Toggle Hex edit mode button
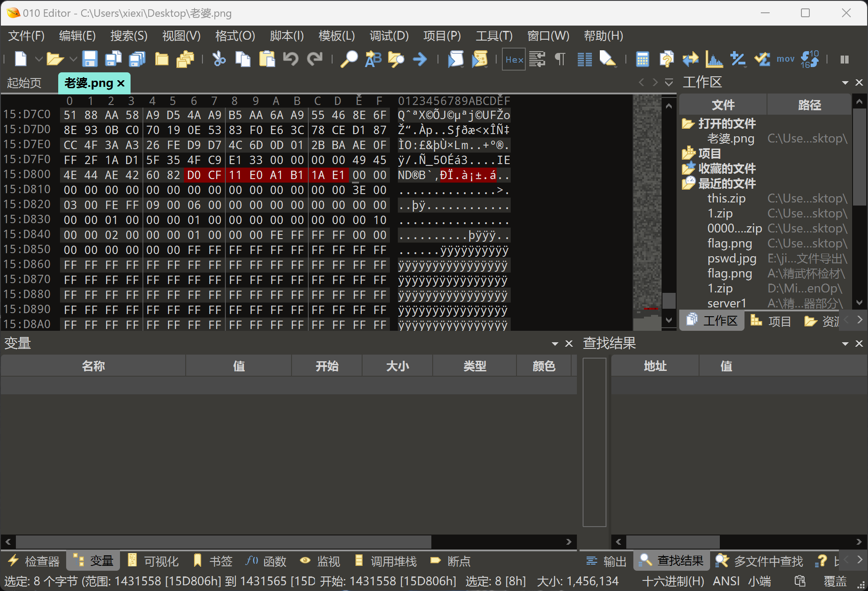The height and width of the screenshot is (591, 868). click(514, 59)
